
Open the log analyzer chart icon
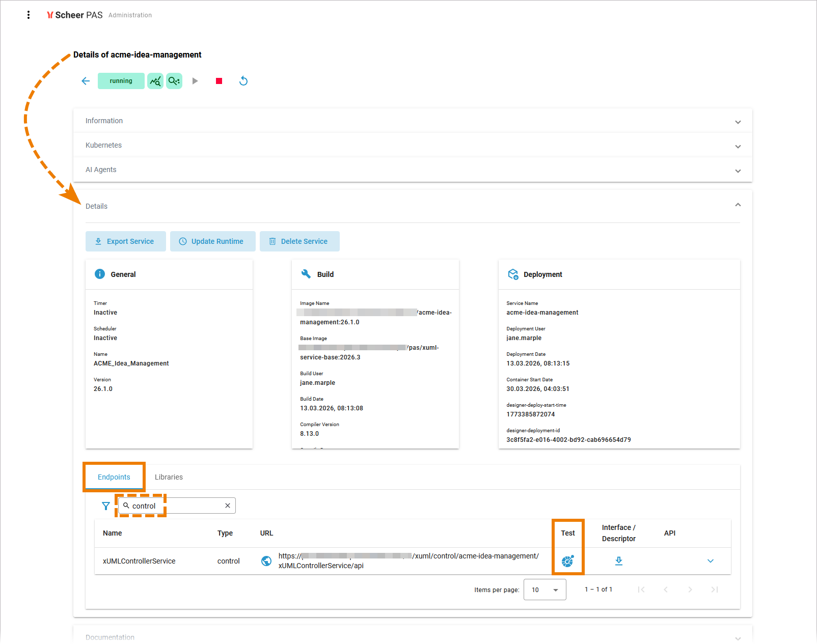[x=155, y=81]
